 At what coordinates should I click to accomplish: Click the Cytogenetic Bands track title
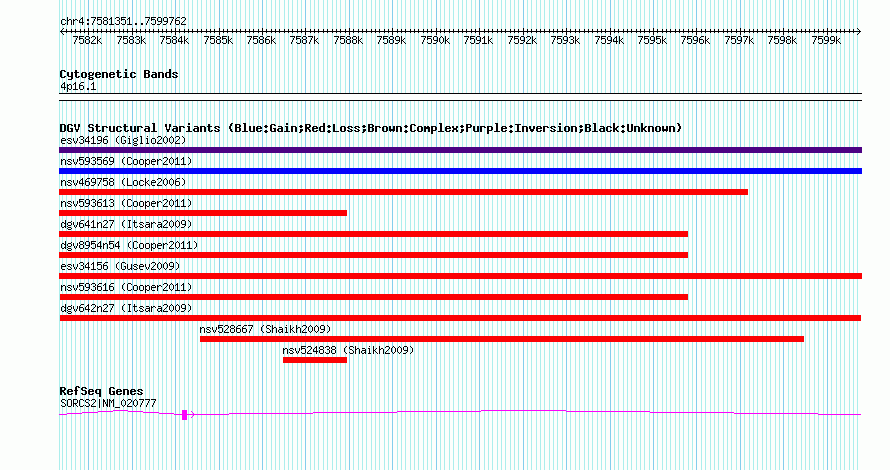coord(119,74)
